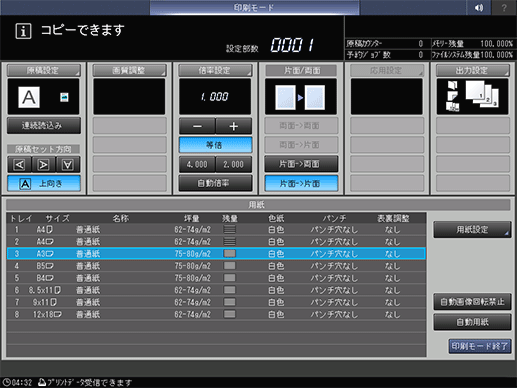The image size is (517, 388).
Task: Select tray 2 A4 paper row
Action: coord(216,241)
